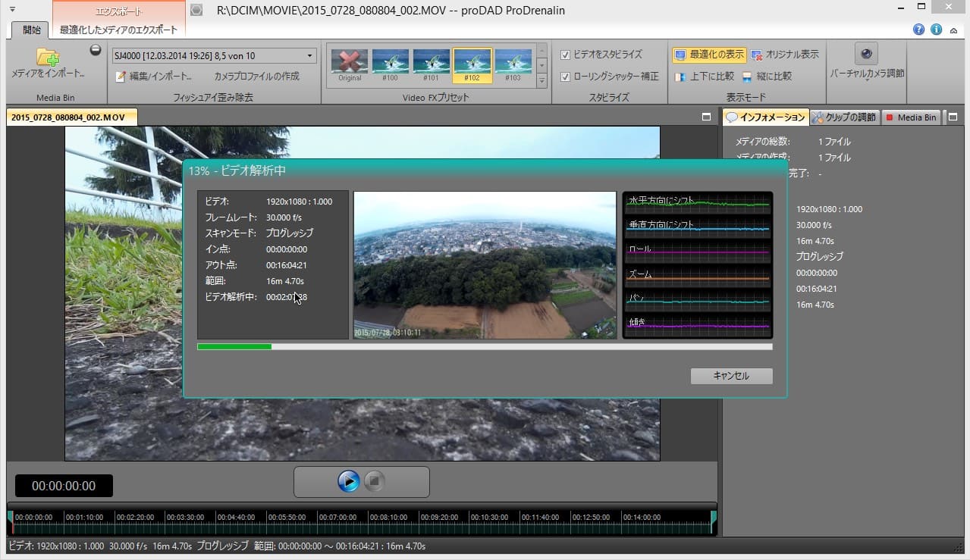Click the blue help question mark icon
970x560 pixels.
[918, 30]
